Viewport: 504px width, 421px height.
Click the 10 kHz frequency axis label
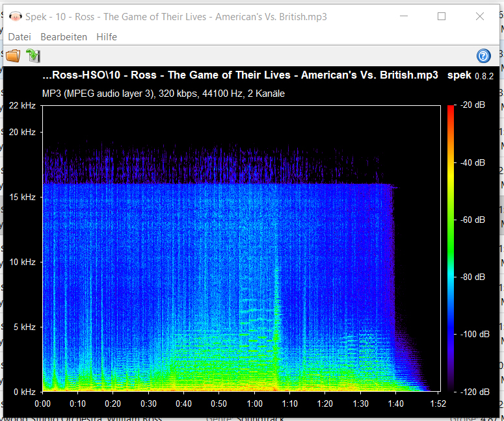(x=22, y=262)
